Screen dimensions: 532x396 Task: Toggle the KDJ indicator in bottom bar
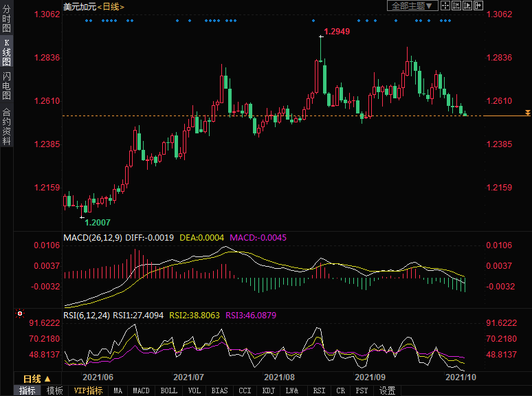pos(268,390)
